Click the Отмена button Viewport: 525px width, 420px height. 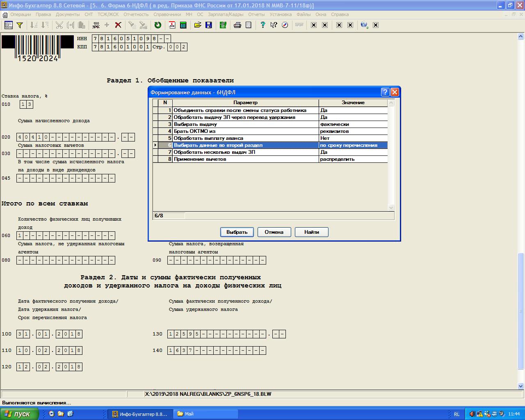click(274, 232)
